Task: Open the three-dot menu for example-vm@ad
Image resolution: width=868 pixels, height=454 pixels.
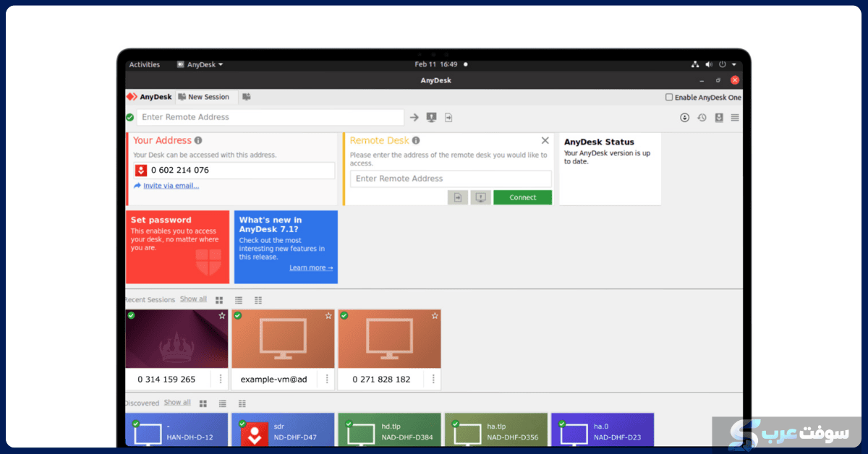Action: pos(327,379)
